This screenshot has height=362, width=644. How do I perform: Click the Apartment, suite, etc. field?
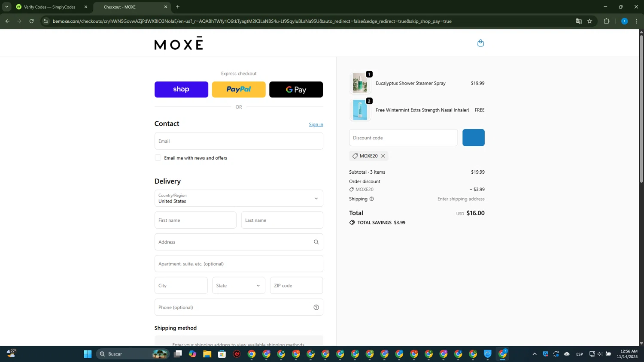coord(239,263)
